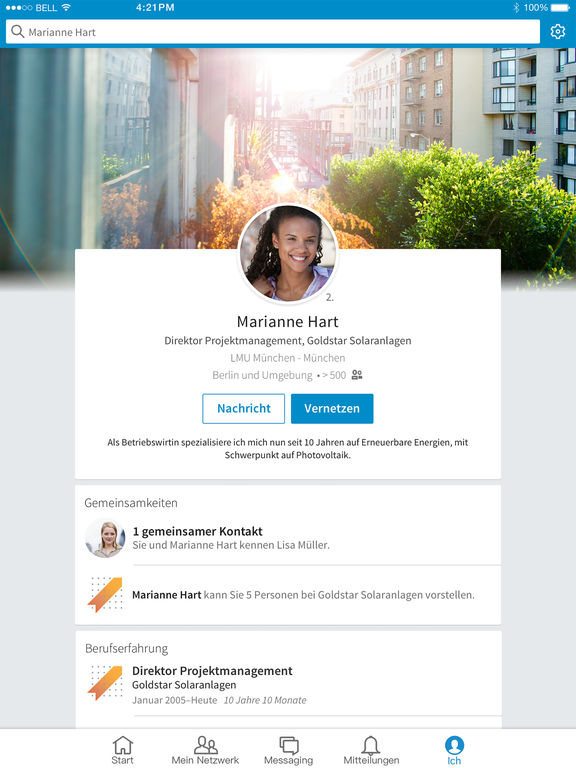Image resolution: width=576 pixels, height=768 pixels.
Task: Open Lisa Müller's contact photo
Action: pos(105,538)
